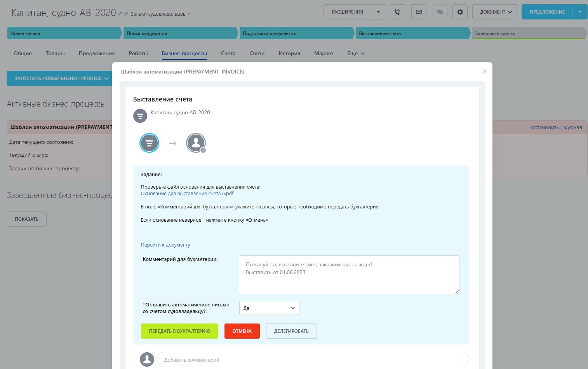Select the Поиск кандидатов stage
Image resolution: width=588 pixels, height=369 pixels.
pos(181,33)
